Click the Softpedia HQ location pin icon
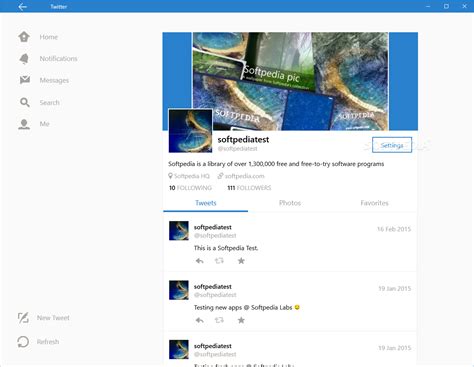 [170, 176]
